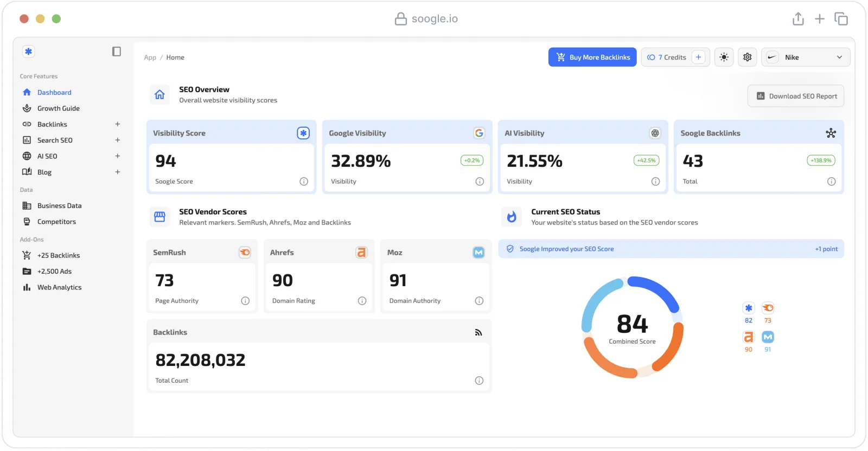This screenshot has width=868, height=451.
Task: Click the Soogle Backlinks network icon
Action: tap(831, 133)
